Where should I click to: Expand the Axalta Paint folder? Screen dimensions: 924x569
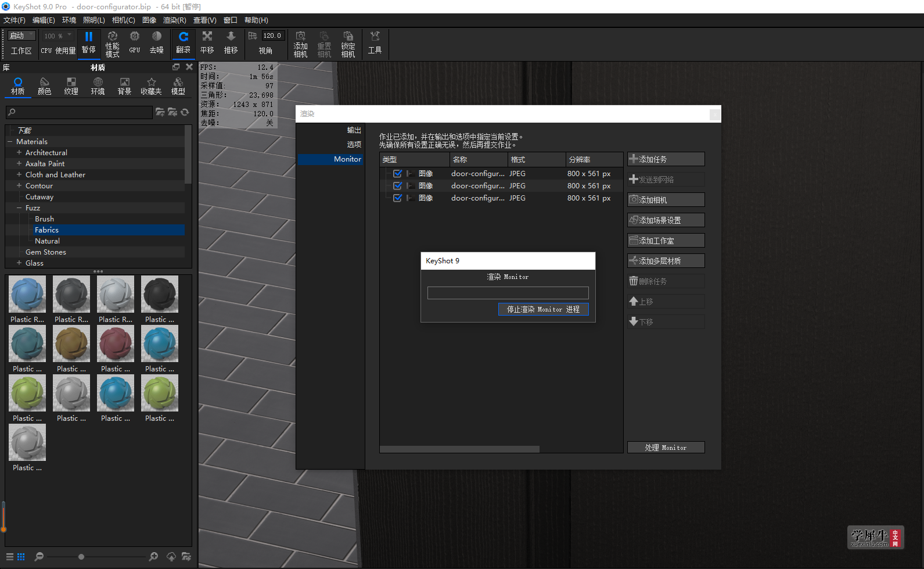click(19, 164)
